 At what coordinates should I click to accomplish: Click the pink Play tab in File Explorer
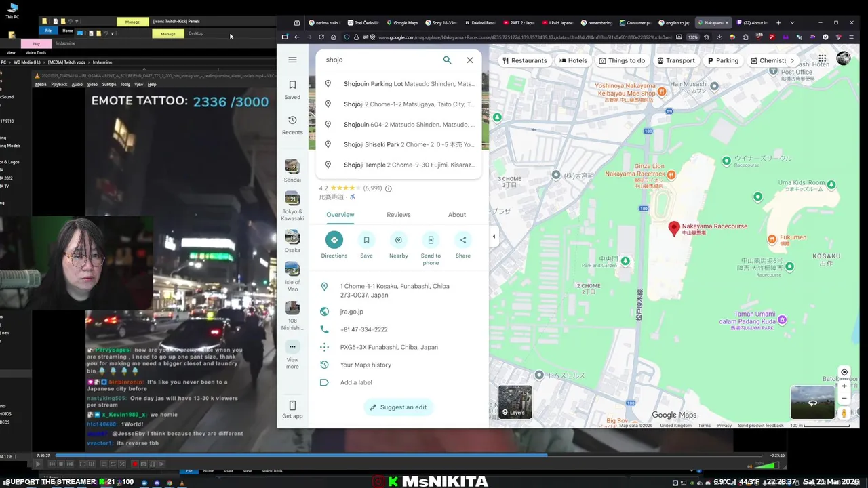(x=36, y=43)
